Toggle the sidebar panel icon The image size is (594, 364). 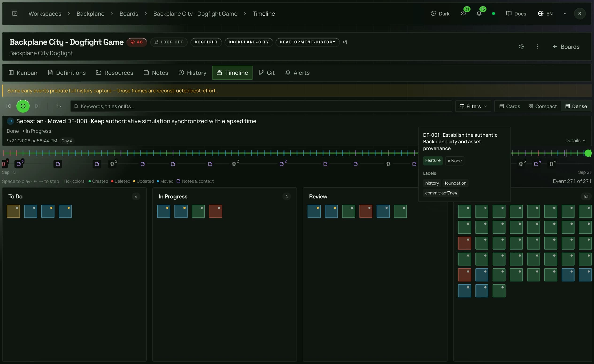(x=15, y=13)
